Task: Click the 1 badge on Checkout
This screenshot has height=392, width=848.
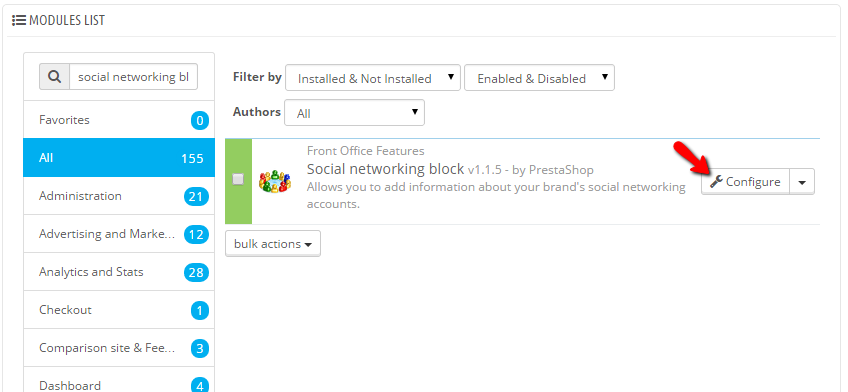Action: 200,311
